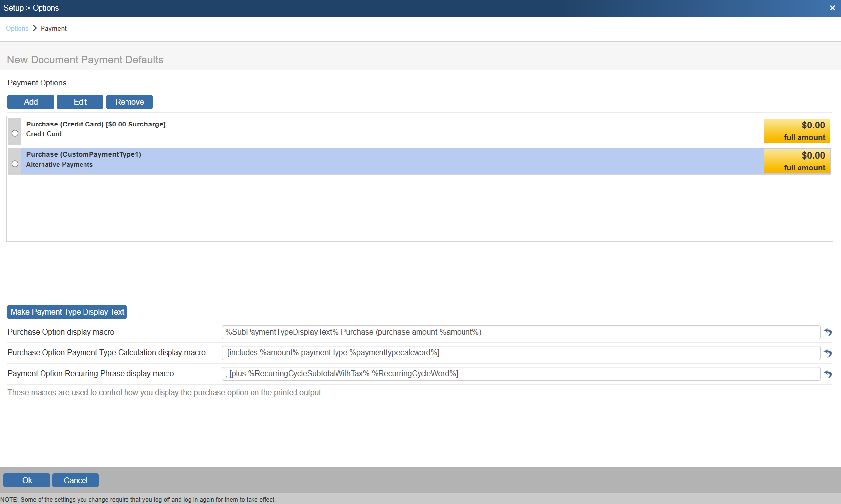Click the Purchase Option display macro field

tap(521, 332)
